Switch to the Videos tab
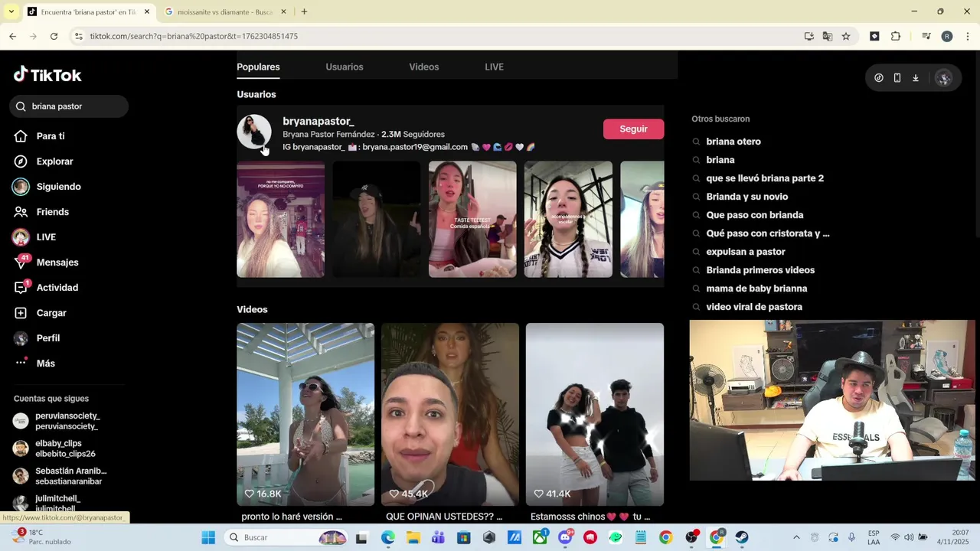The image size is (980, 551). (424, 67)
